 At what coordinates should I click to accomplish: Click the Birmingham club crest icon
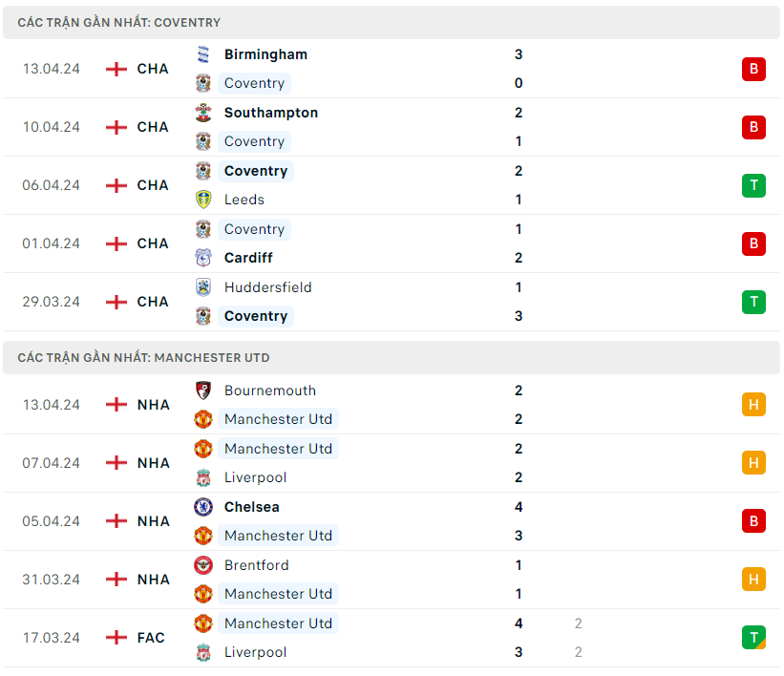(202, 54)
